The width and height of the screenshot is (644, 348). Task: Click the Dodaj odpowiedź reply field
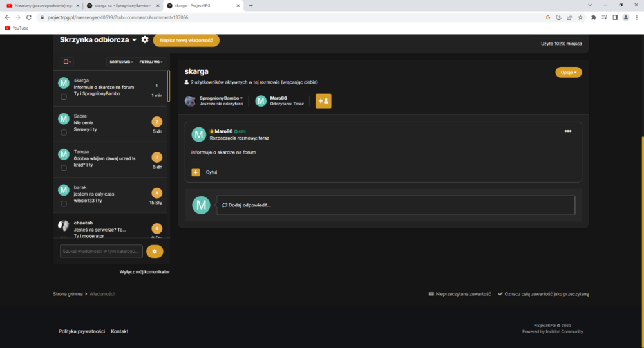click(396, 205)
